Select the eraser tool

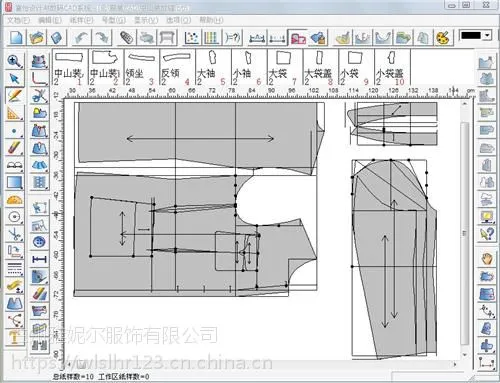(x=14, y=148)
